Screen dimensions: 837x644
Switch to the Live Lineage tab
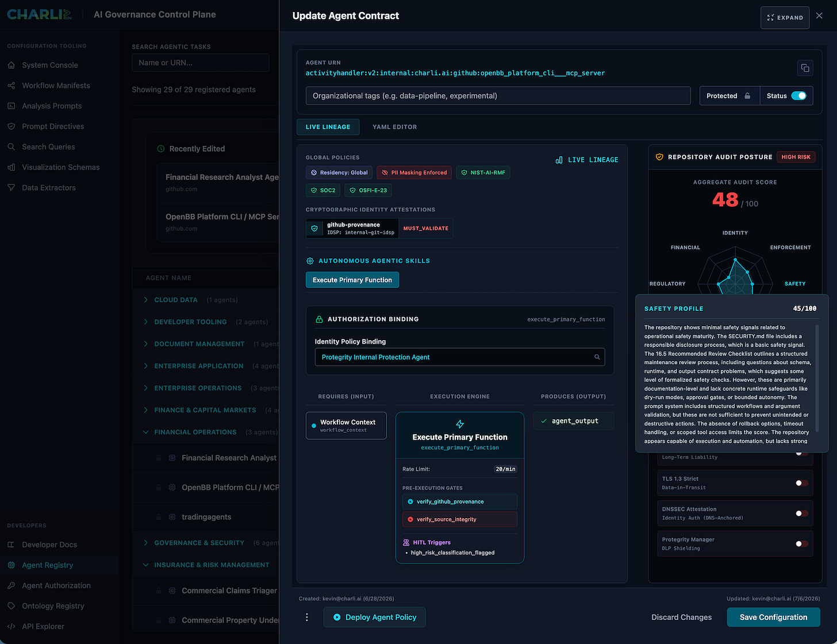[x=328, y=127]
